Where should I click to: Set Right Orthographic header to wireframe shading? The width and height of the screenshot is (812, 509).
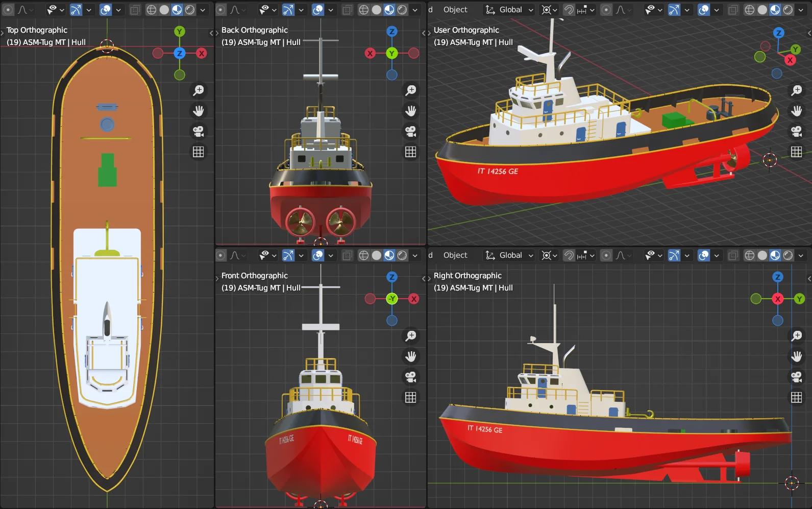750,255
